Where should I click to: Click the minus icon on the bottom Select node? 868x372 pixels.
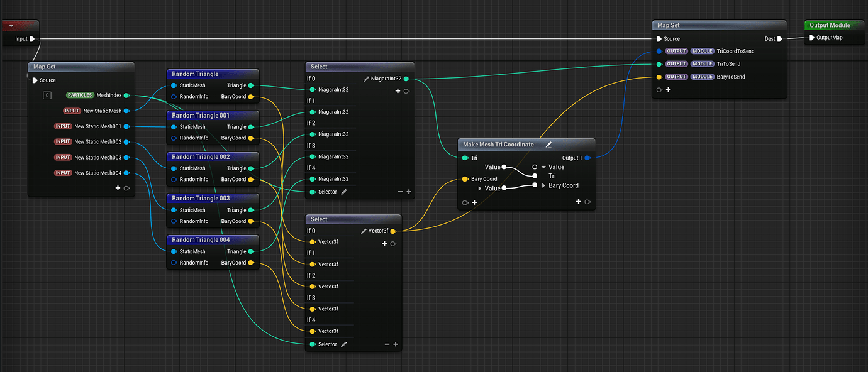pos(387,344)
